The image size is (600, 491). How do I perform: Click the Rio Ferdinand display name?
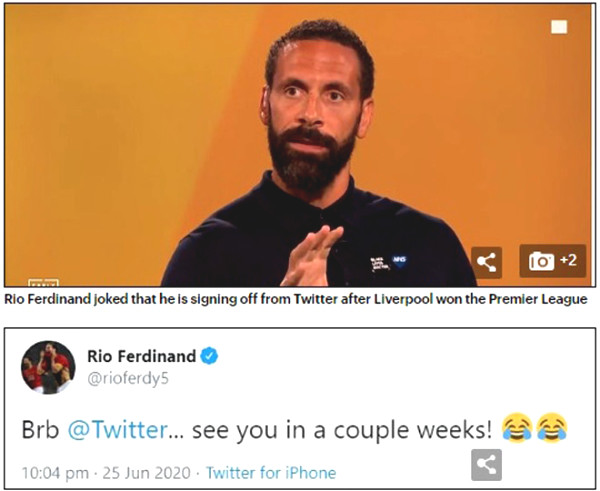click(x=142, y=356)
